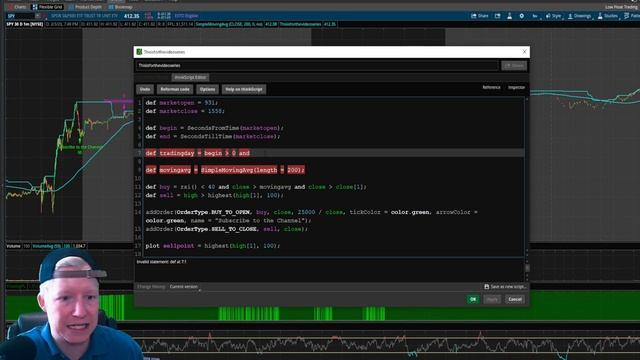The height and width of the screenshot is (360, 640).
Task: Close the thinkScript editor dialog
Action: tap(524, 51)
